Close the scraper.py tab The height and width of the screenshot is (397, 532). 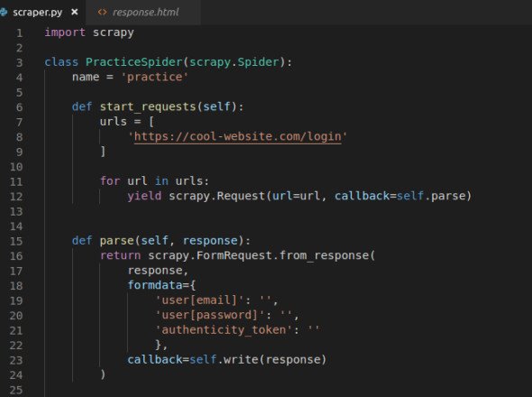(x=75, y=13)
